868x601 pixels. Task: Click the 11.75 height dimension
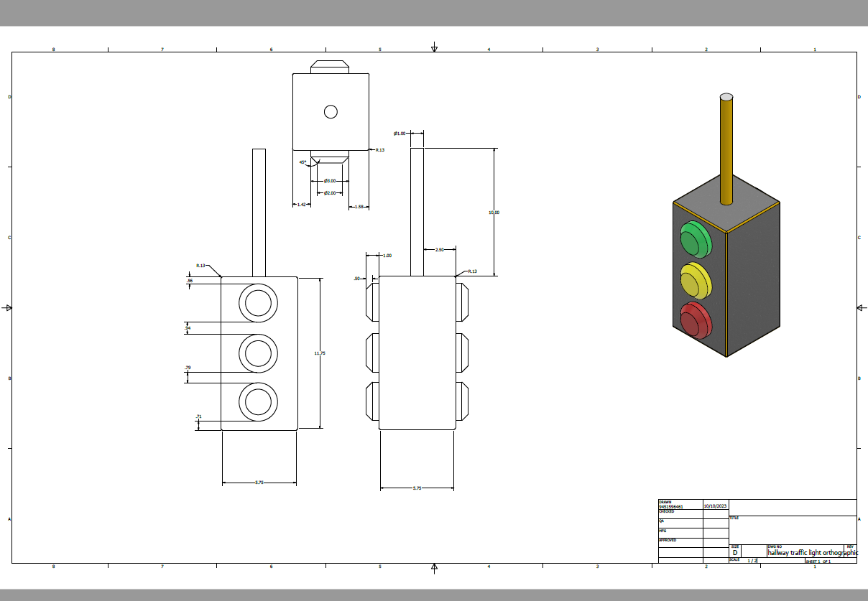[320, 353]
